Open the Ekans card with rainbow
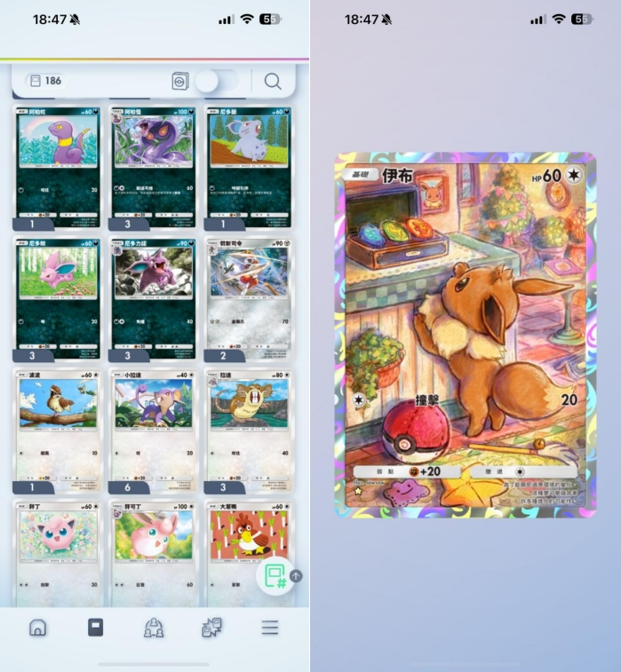The image size is (621, 672). pos(58,168)
